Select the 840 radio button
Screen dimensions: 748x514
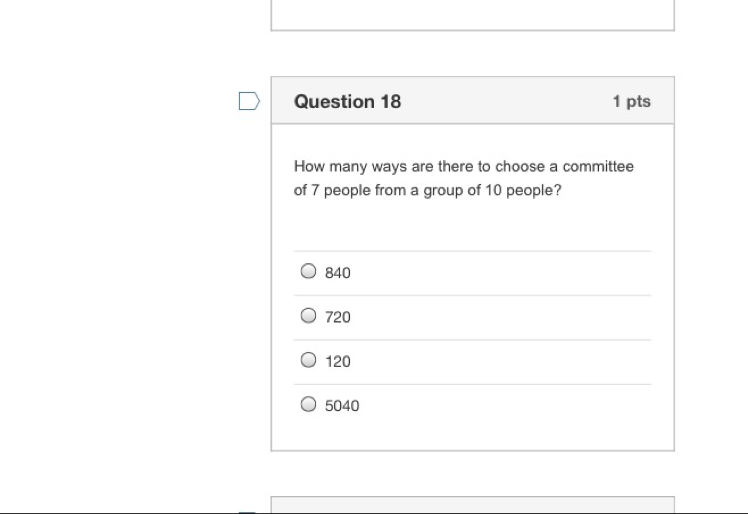(x=308, y=271)
